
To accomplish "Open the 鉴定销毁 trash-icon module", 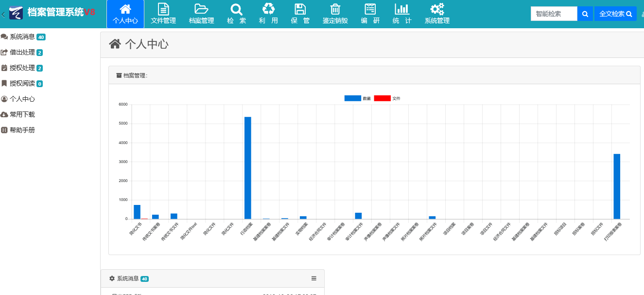I will click(x=335, y=14).
